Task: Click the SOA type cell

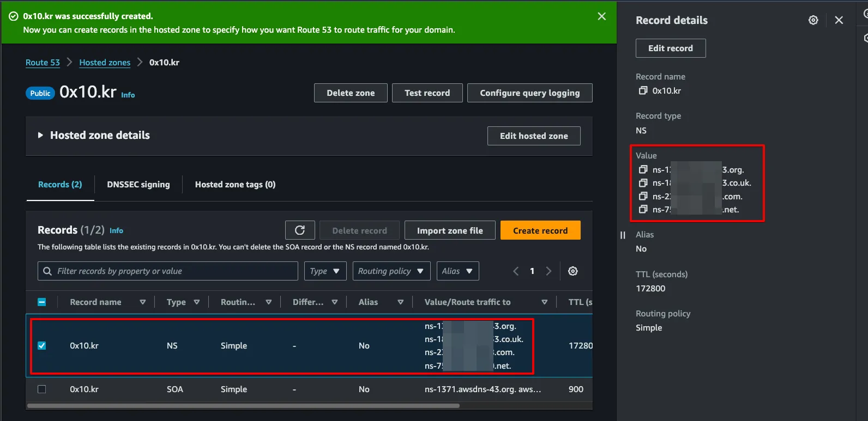Action: pyautogui.click(x=175, y=389)
